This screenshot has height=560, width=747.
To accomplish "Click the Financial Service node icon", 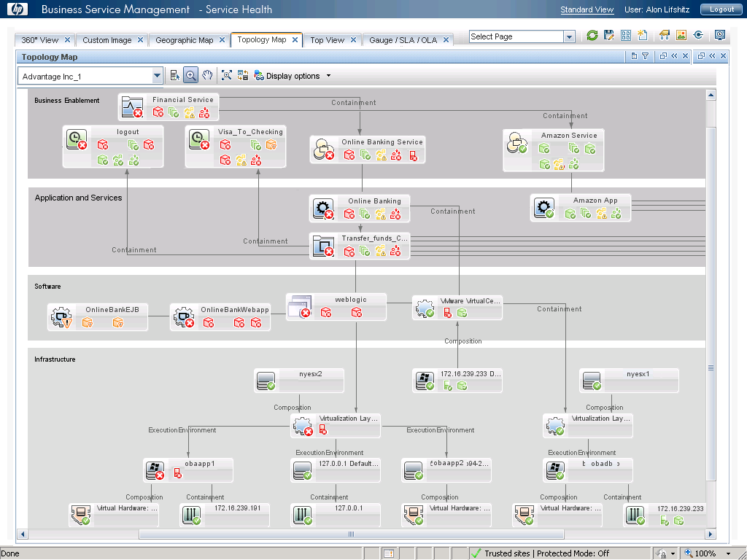I will (x=132, y=106).
